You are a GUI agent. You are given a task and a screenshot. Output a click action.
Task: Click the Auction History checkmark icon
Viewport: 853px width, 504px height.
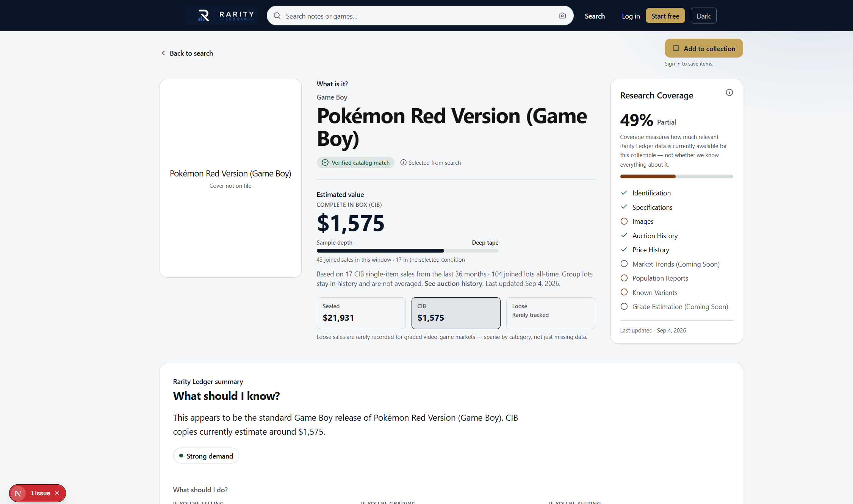click(x=624, y=236)
